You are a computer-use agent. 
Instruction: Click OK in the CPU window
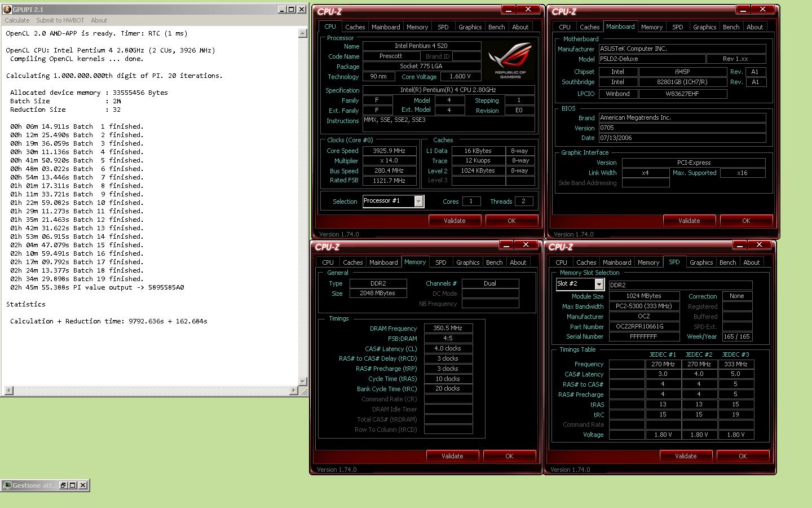511,221
